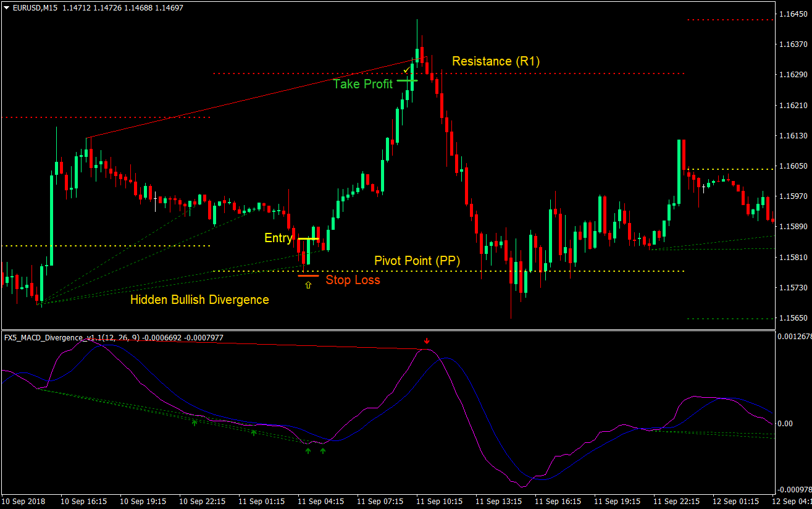Click the Pivot Point (PP) text label
Viewport: 812px width, 509px height.
[417, 261]
